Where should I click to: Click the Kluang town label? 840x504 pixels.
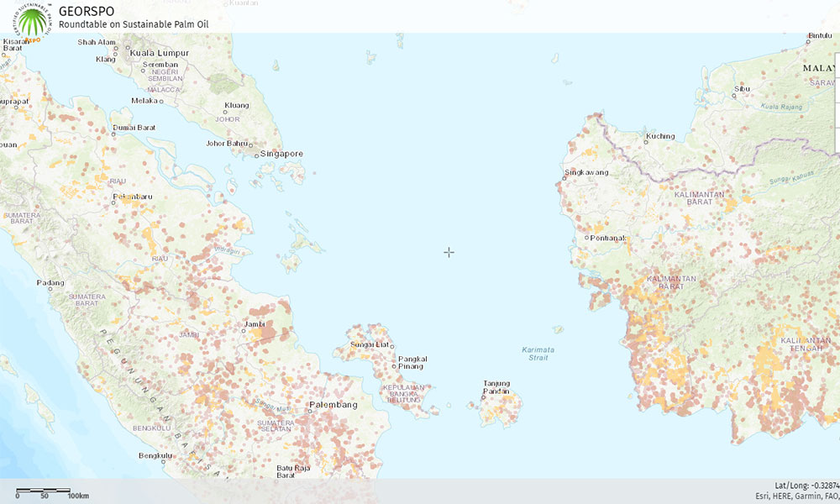237,105
